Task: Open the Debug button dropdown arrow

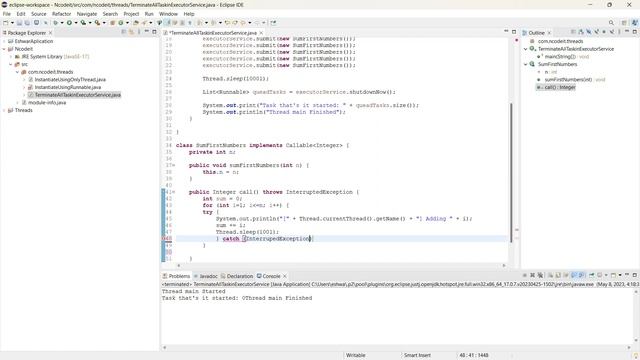Action: pyautogui.click(x=62, y=23)
